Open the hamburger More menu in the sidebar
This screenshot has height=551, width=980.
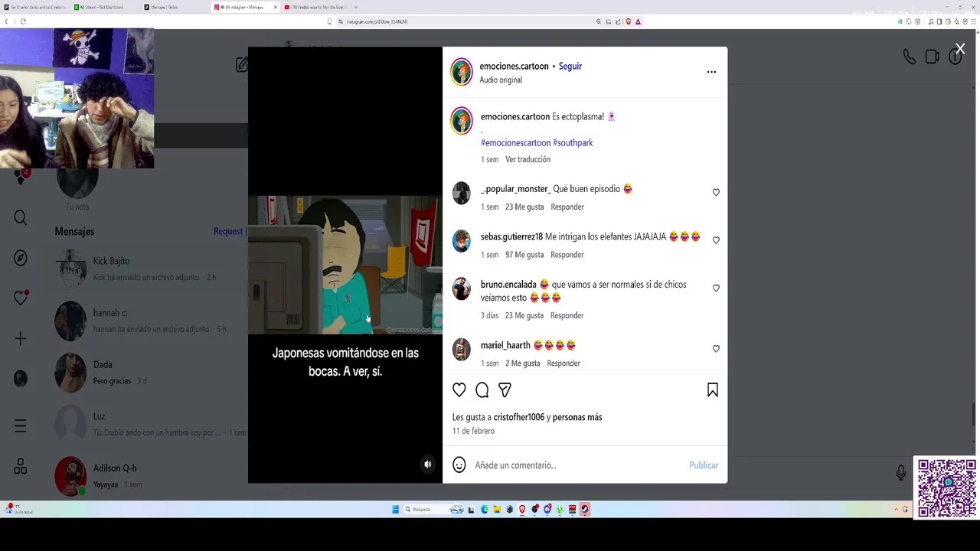[x=21, y=425]
